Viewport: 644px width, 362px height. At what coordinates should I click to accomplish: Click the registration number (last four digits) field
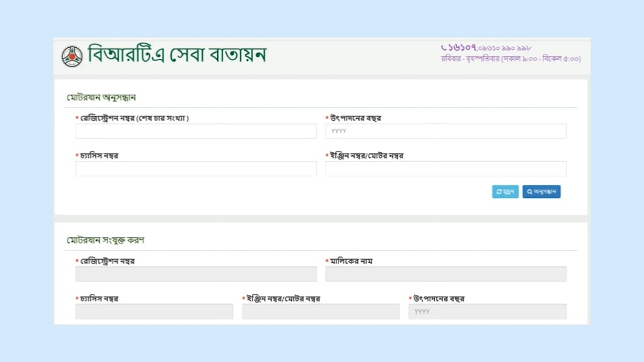(196, 131)
